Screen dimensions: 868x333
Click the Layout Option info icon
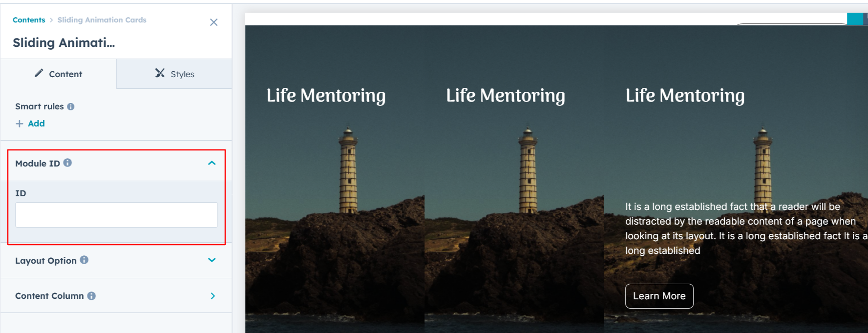(84, 260)
